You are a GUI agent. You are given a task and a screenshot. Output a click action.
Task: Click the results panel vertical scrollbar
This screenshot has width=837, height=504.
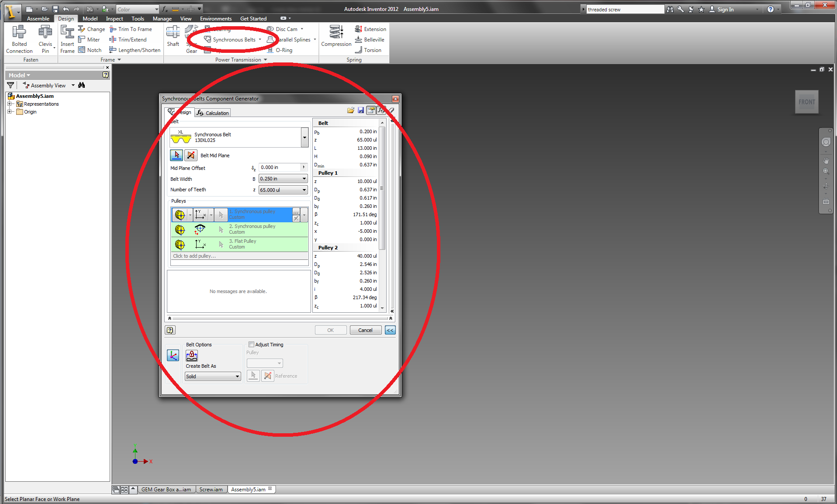[382, 188]
